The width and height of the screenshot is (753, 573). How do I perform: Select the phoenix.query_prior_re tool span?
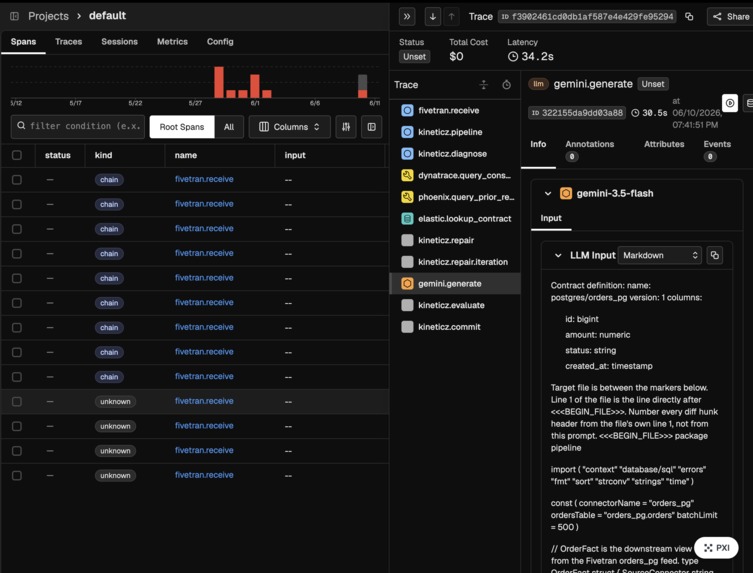pos(455,197)
